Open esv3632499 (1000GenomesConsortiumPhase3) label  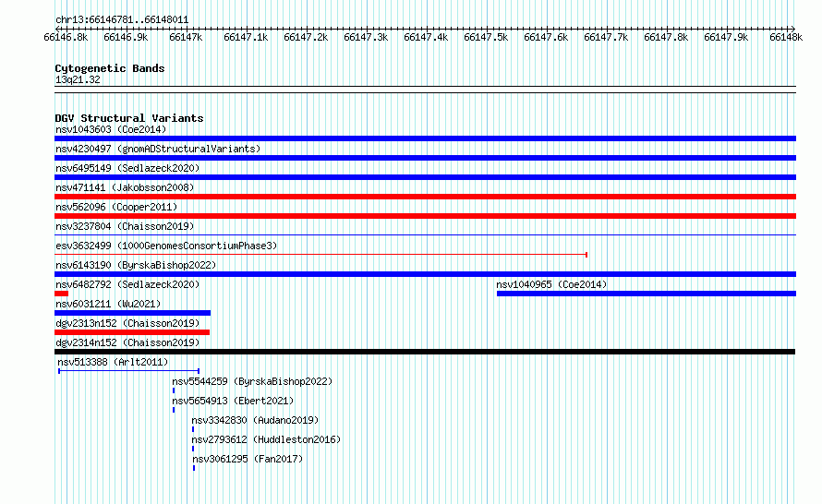click(166, 246)
